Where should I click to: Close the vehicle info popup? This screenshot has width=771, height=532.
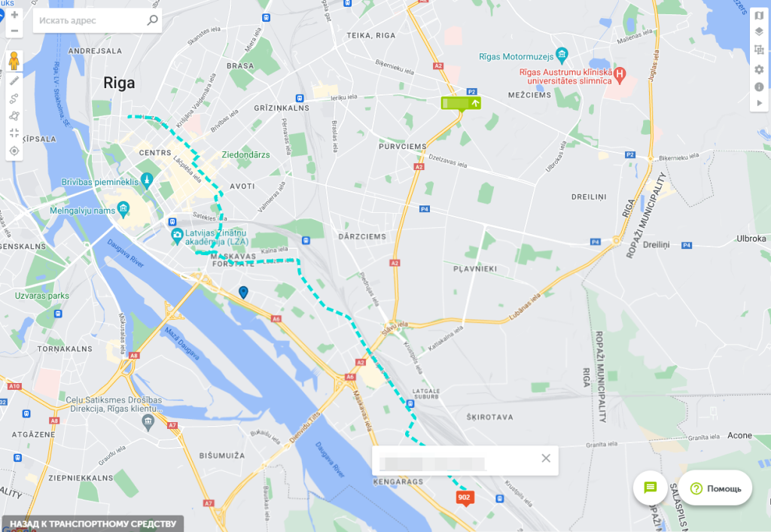(546, 458)
